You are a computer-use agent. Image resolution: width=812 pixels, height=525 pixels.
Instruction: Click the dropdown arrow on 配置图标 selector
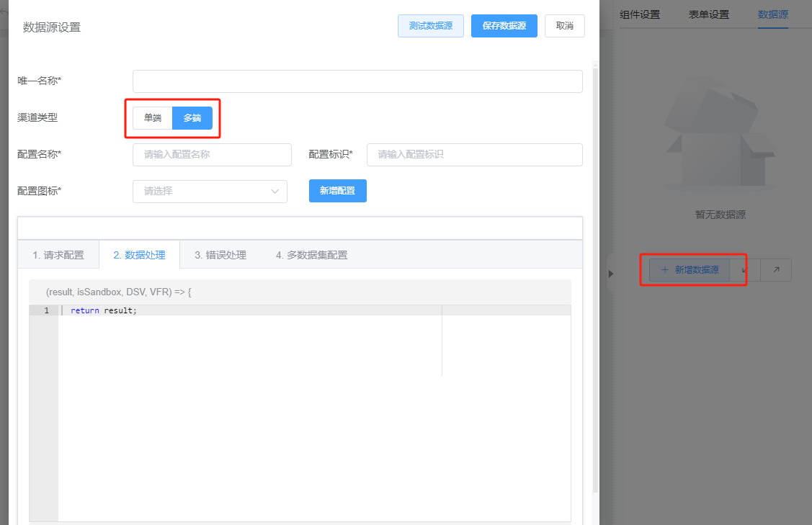click(x=275, y=191)
